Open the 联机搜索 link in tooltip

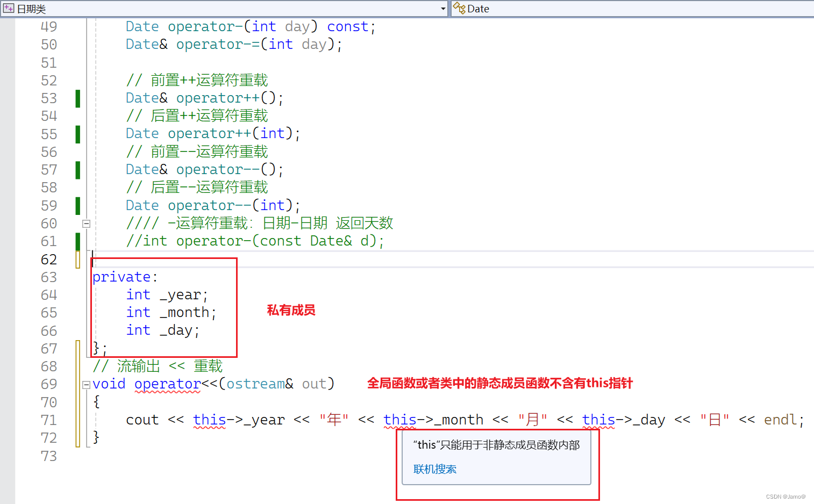click(435, 469)
